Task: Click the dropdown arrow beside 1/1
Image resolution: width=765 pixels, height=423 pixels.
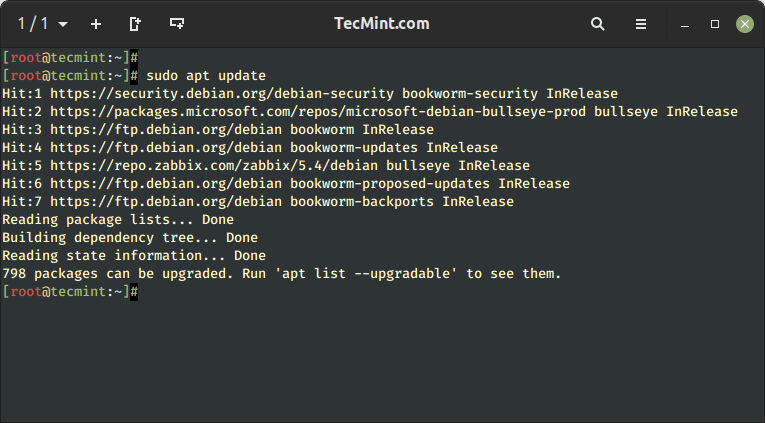Action: (x=63, y=24)
